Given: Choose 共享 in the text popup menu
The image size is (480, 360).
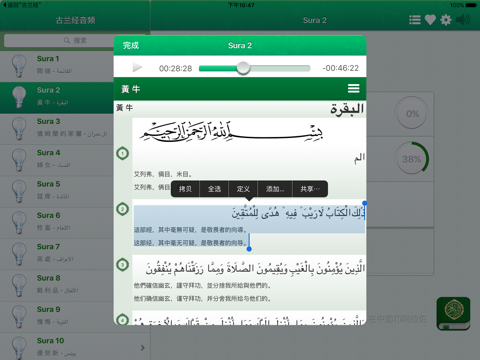Looking at the screenshot, I should coord(310,189).
